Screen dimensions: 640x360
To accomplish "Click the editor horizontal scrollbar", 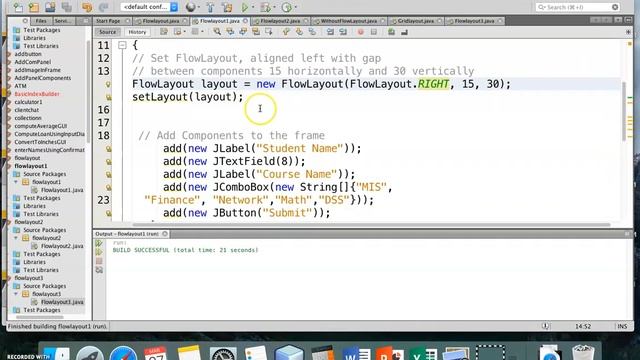I will click(371, 224).
